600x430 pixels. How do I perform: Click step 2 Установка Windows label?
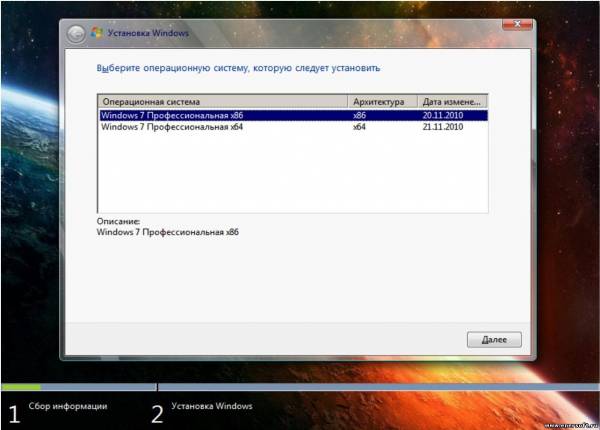tap(212, 406)
